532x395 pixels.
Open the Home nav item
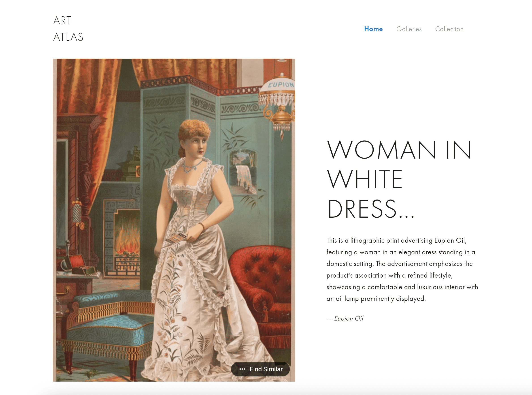tap(373, 29)
